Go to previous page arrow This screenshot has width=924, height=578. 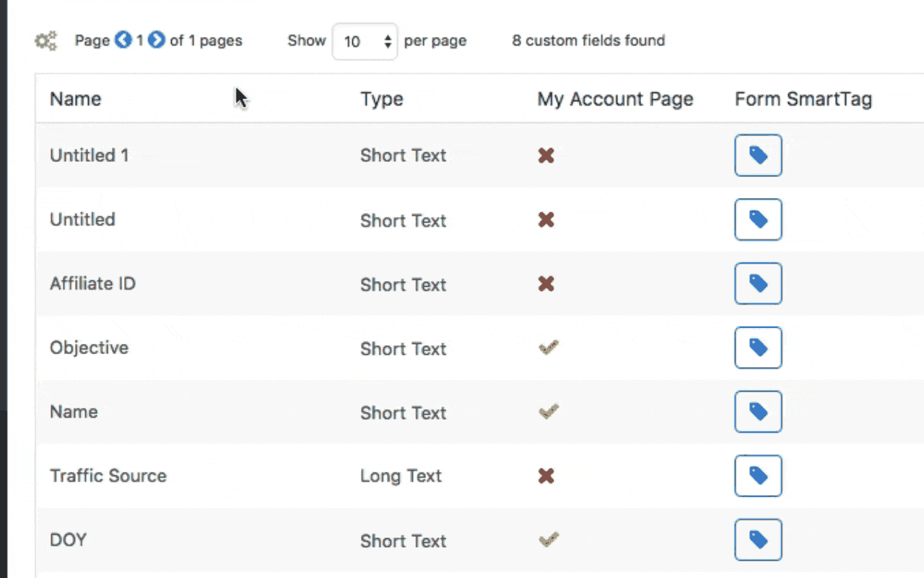pyautogui.click(x=123, y=40)
